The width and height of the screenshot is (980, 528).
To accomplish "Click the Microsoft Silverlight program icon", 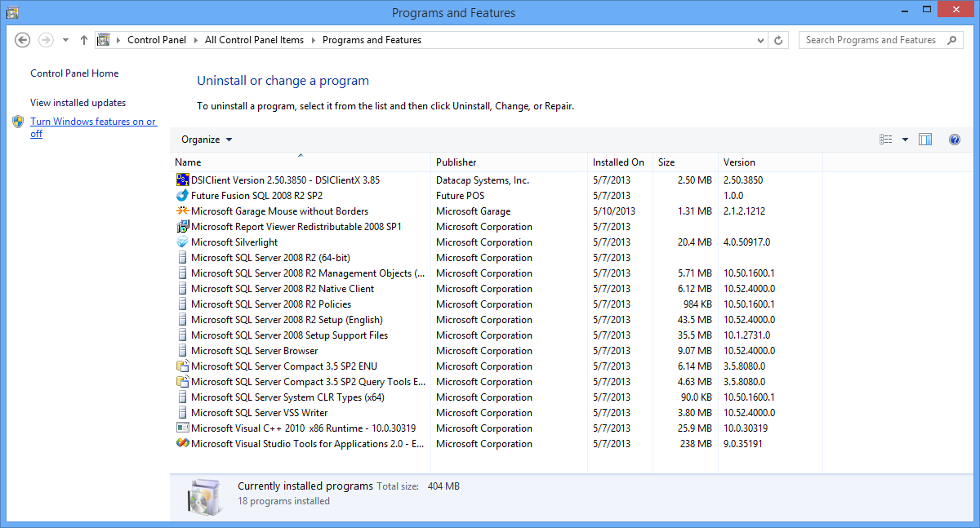I will tap(182, 242).
